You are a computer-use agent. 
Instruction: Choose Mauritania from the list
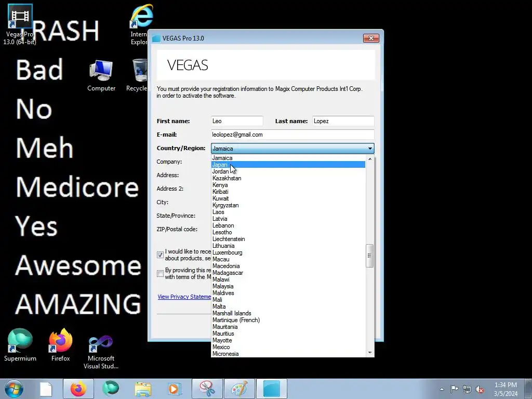[x=288, y=327]
